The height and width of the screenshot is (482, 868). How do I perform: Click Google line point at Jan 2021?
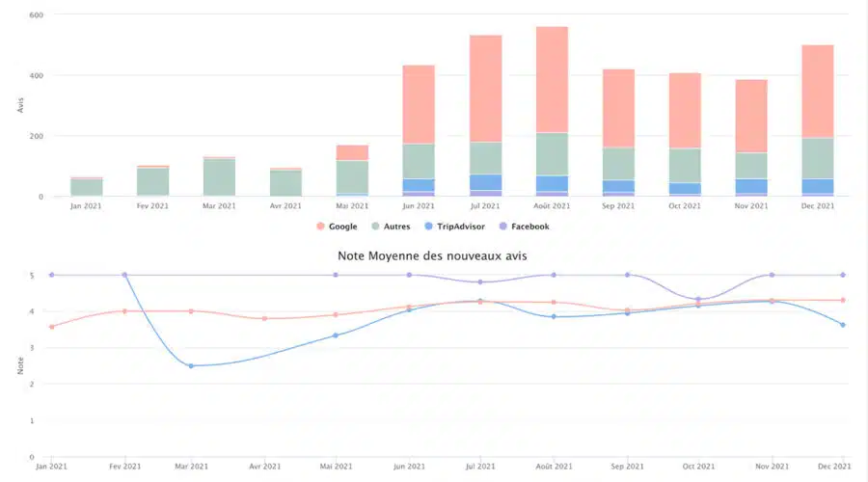click(51, 327)
